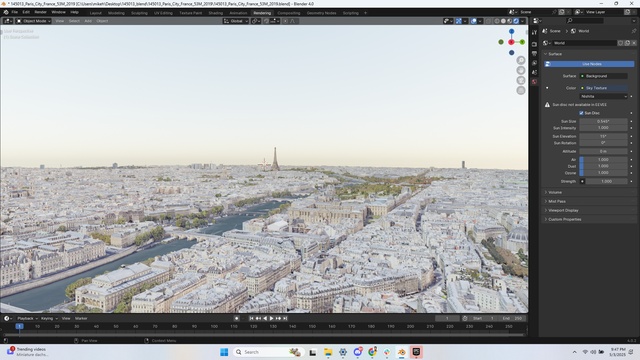Switch perspective/orthographic grid icon
This screenshot has height=360, width=640.
point(521,90)
